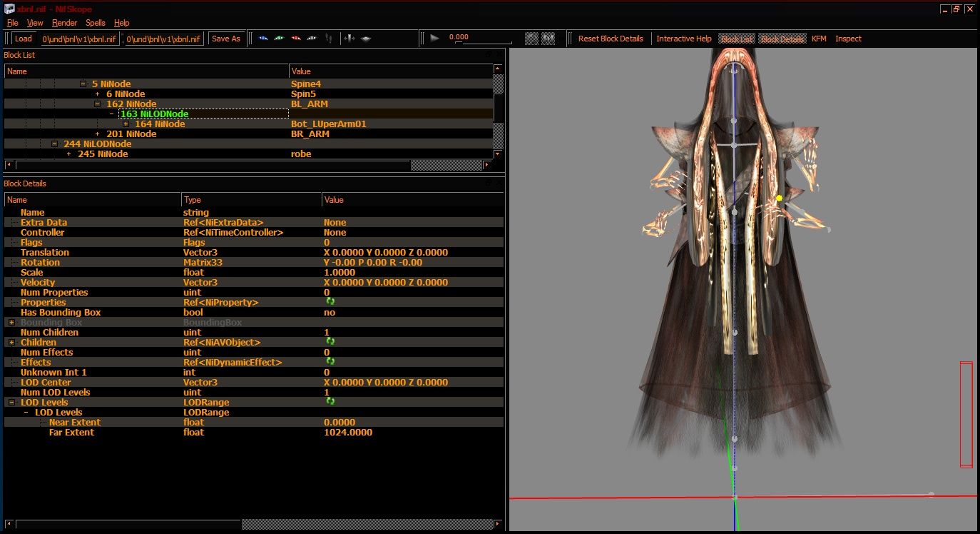
Task: Click the Scale value 1.0000
Action: pos(340,272)
